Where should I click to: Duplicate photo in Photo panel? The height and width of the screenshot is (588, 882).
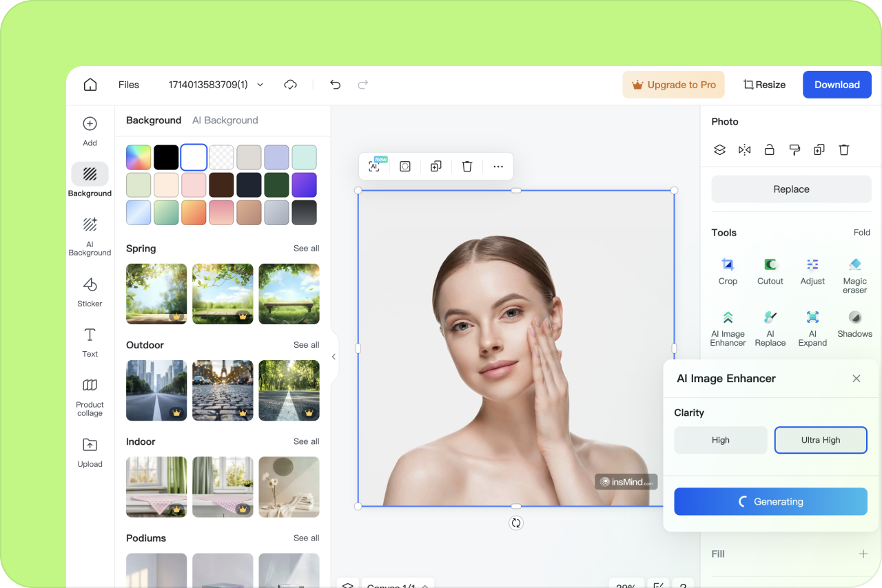[819, 149]
